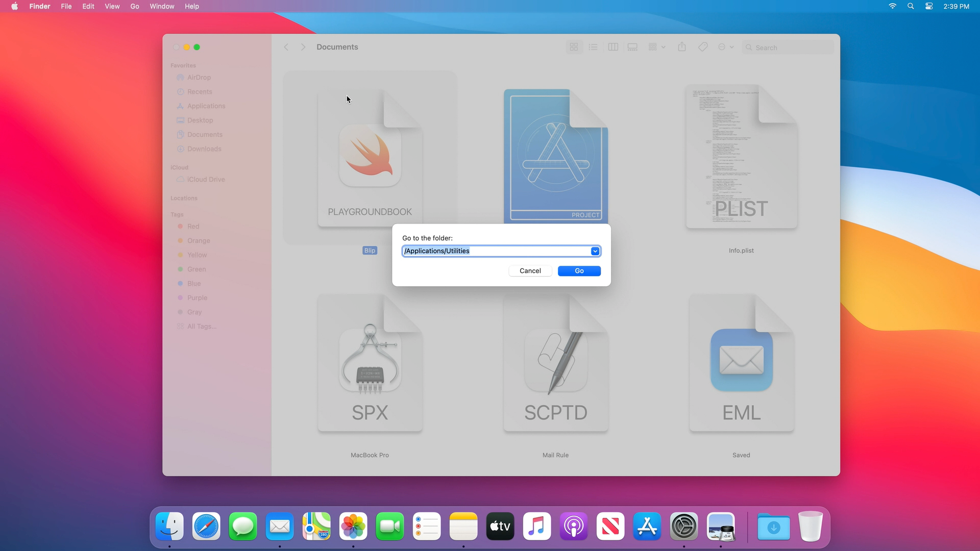
Task: Open Mail from the Dock
Action: 280,526
